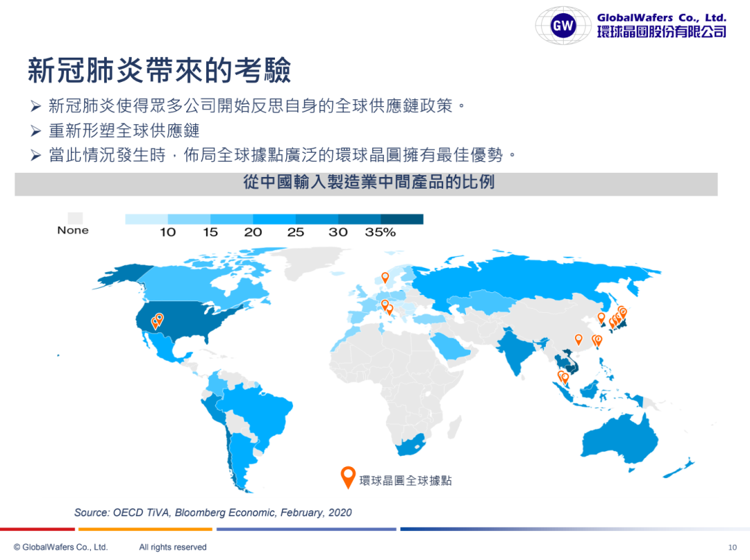Pick the lightest blue legend segment

click(146, 219)
